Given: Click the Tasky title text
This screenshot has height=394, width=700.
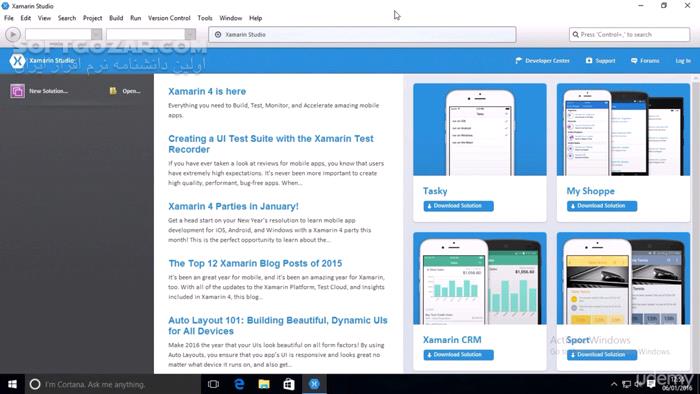Looking at the screenshot, I should [x=435, y=191].
